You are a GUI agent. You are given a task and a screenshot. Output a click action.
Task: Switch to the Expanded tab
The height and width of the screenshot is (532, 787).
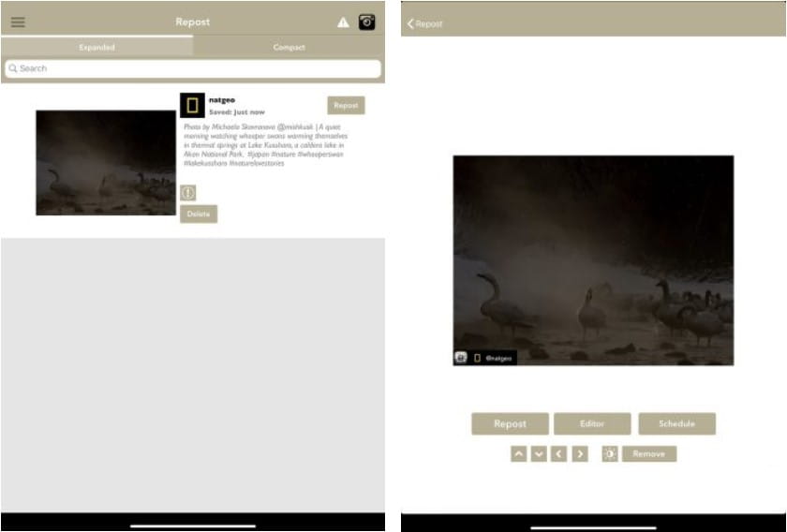(x=97, y=47)
